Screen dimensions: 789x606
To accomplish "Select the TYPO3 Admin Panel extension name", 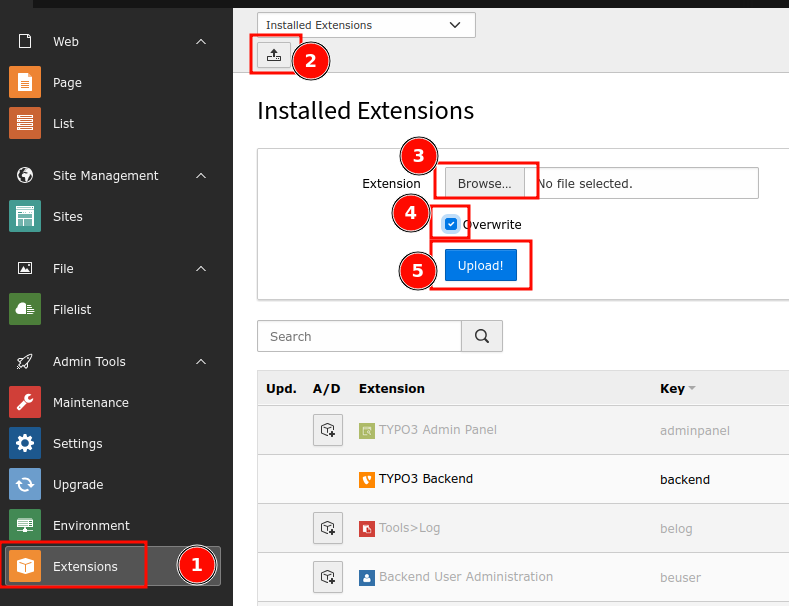I will pyautogui.click(x=438, y=430).
